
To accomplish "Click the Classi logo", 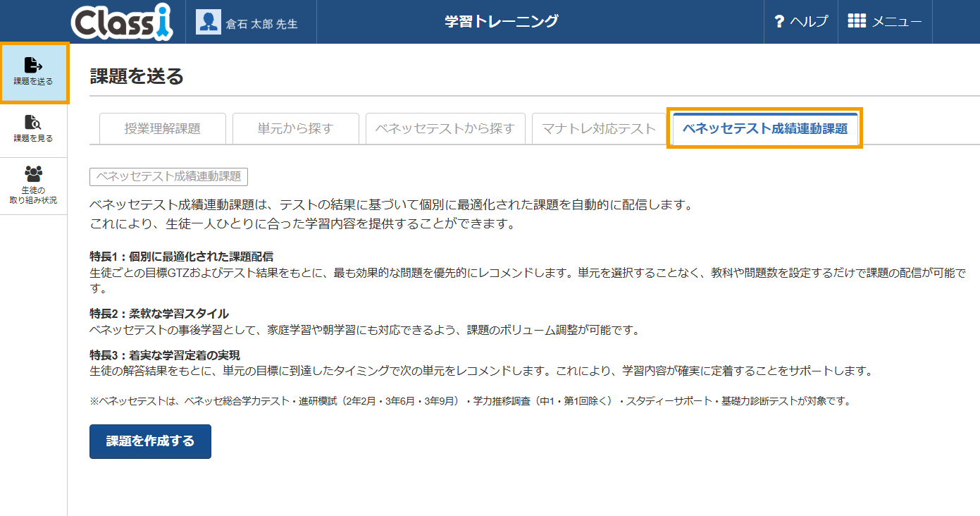I will click(121, 22).
